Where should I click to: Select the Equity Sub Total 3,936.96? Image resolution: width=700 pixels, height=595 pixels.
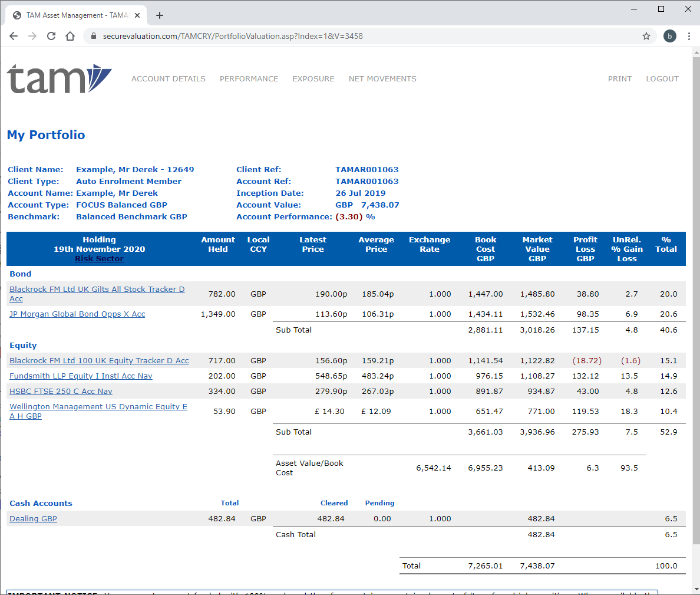tap(537, 432)
